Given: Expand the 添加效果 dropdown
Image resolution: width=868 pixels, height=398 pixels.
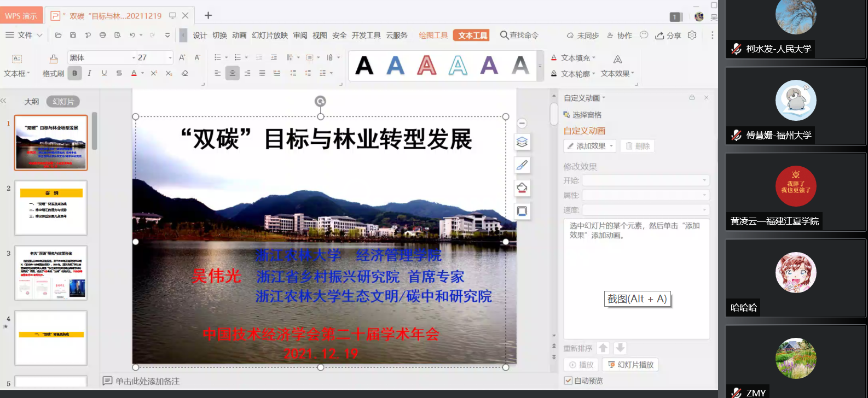Looking at the screenshot, I should tap(590, 146).
